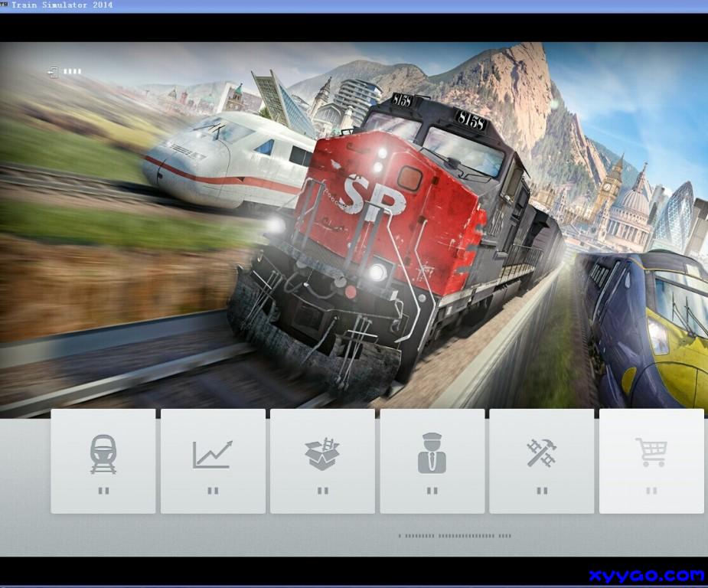The image size is (708, 588).
Task: Open the box with rail track tile
Action: click(322, 461)
